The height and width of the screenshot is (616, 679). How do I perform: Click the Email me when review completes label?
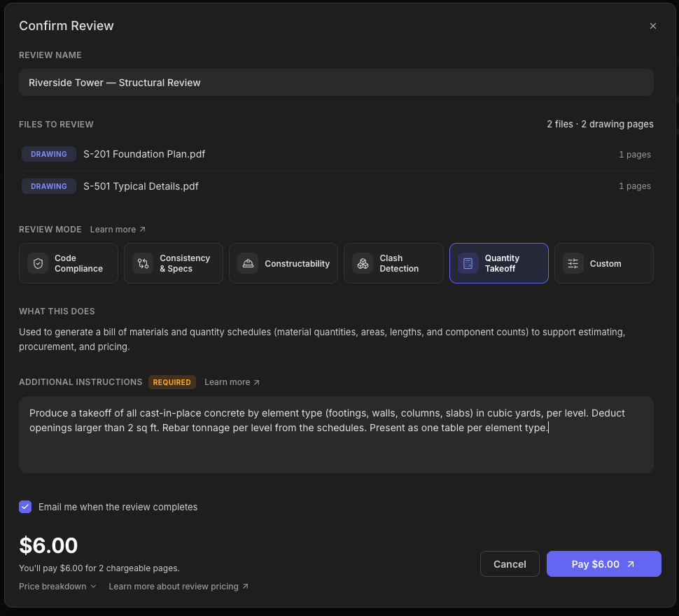click(x=118, y=507)
